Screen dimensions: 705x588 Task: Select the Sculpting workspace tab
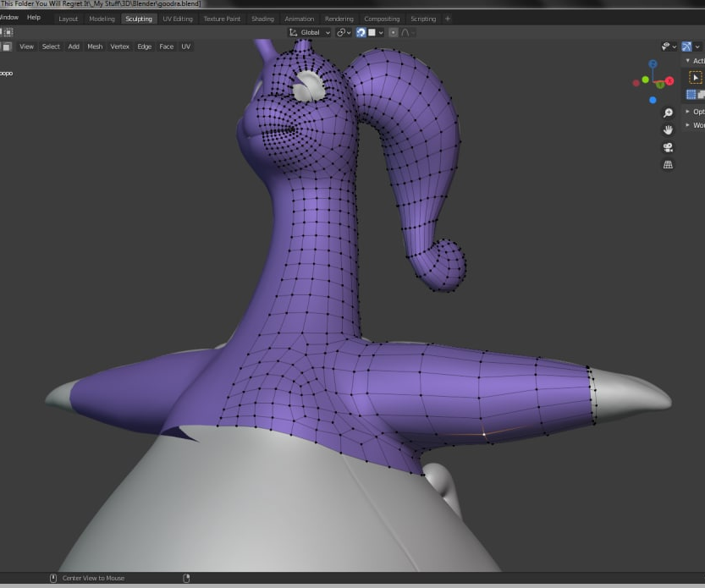pyautogui.click(x=139, y=19)
